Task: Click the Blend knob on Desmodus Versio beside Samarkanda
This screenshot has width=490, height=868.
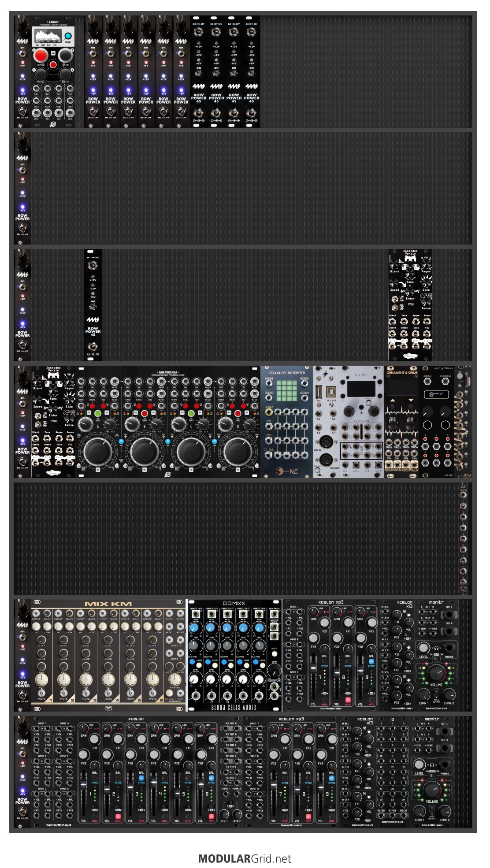Action: tap(38, 380)
